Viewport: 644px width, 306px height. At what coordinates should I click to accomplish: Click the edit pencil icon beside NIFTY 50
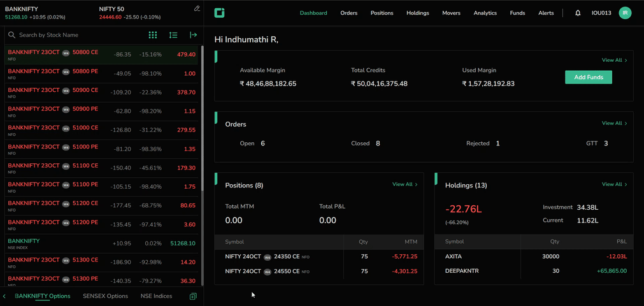click(x=197, y=9)
